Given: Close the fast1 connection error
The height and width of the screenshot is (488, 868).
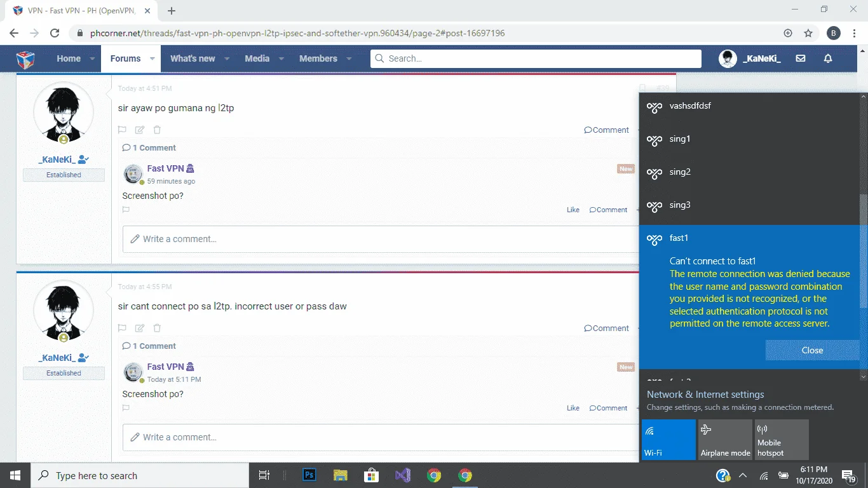Looking at the screenshot, I should click(812, 350).
